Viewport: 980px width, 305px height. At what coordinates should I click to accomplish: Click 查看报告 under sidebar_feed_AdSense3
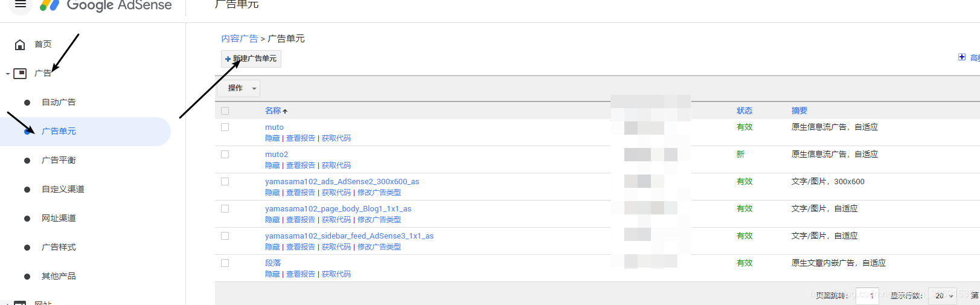pyautogui.click(x=301, y=247)
